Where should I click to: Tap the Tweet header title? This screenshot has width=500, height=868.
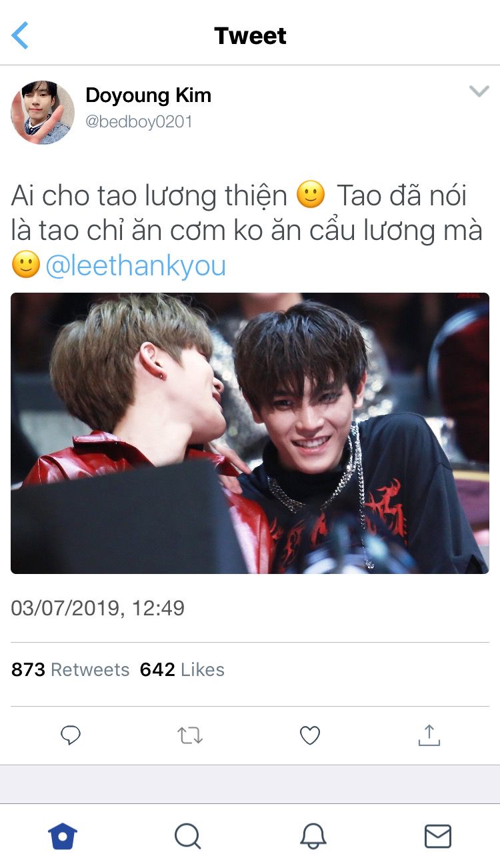[250, 35]
